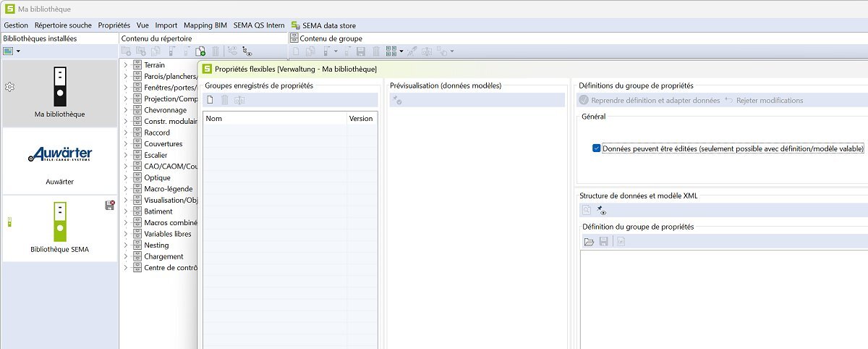868x349 pixels.
Task: Click the settings gear beside Ma bibliothèque
Action: 10,87
